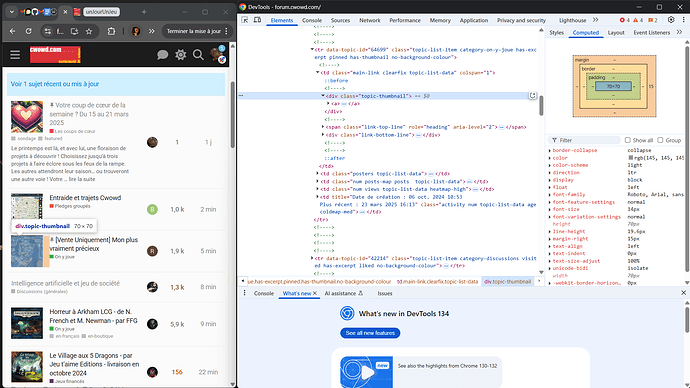Close the What's new drawer tab
690x388 pixels.
click(x=315, y=293)
